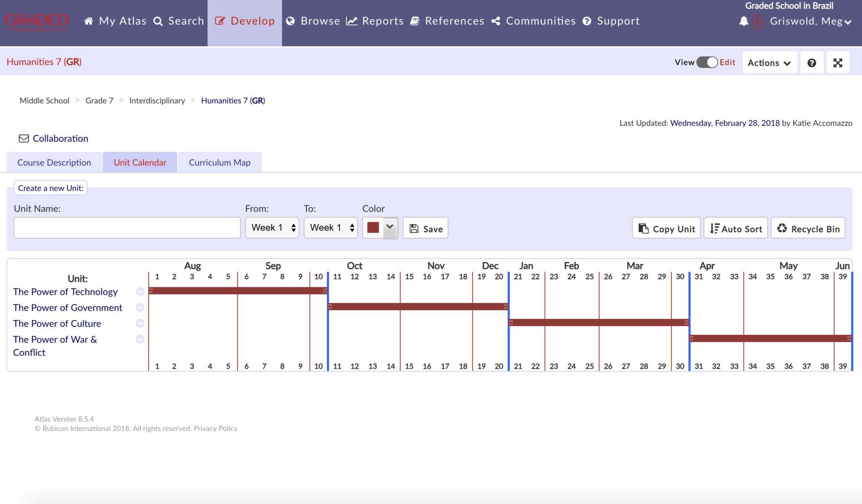The image size is (862, 504).
Task: Click the Recycle Bin button
Action: click(808, 228)
